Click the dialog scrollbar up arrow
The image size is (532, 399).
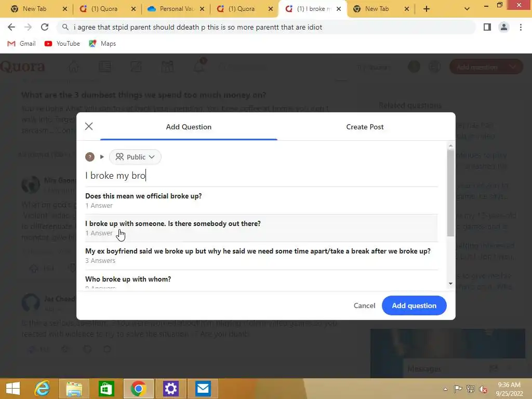(x=450, y=146)
